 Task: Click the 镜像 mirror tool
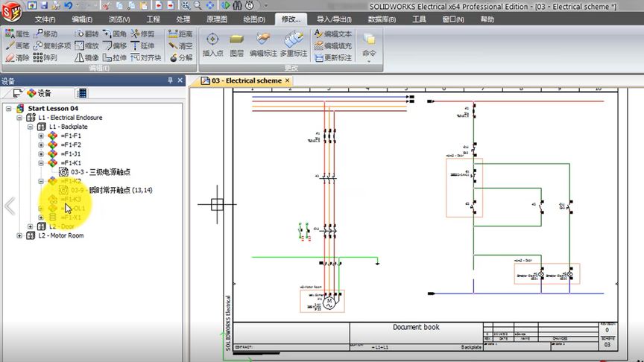86,57
